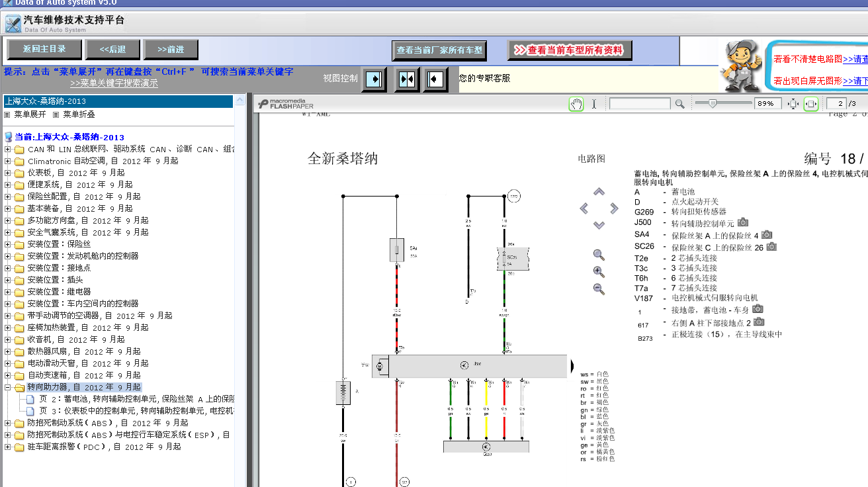Screen dimensions: 868x487
Task: Open the photo for 接地带, 蓄电池 - 车身
Action: click(x=758, y=309)
